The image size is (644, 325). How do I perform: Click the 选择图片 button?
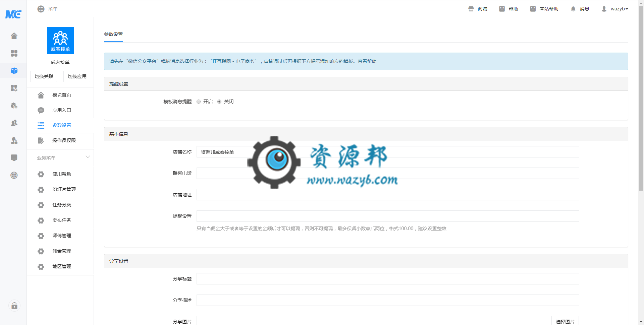pos(565,321)
